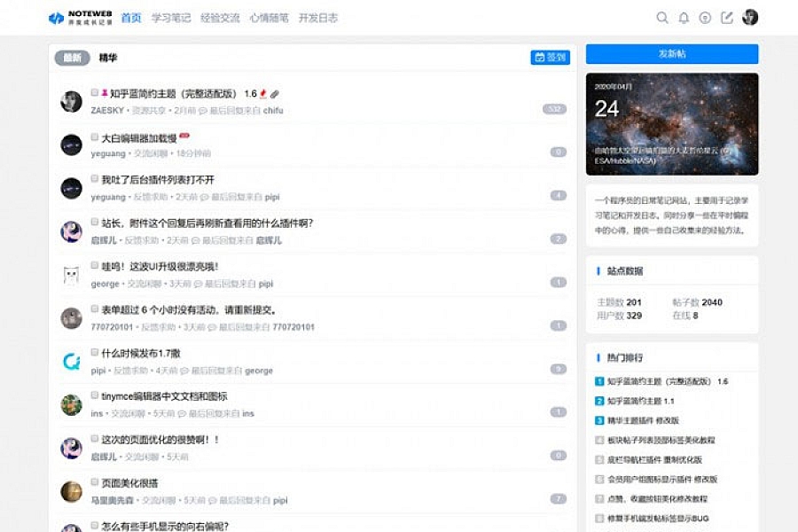
Task: Tick the checkbox for 什么时候发布1.7撒
Action: tap(95, 352)
